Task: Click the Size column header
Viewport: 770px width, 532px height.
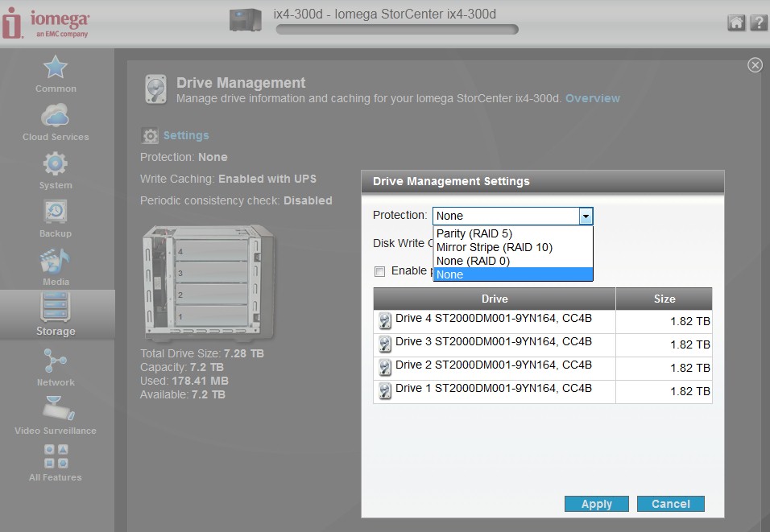Action: pos(664,299)
